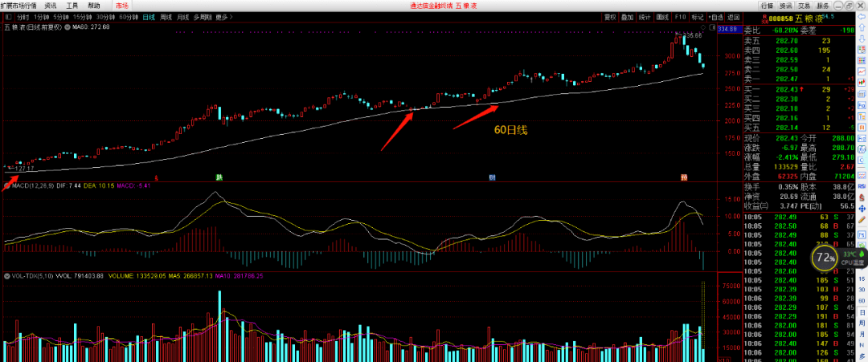Viewport: 868px width, 362px height.
Task: Open the 工具 menu
Action: [72, 5]
